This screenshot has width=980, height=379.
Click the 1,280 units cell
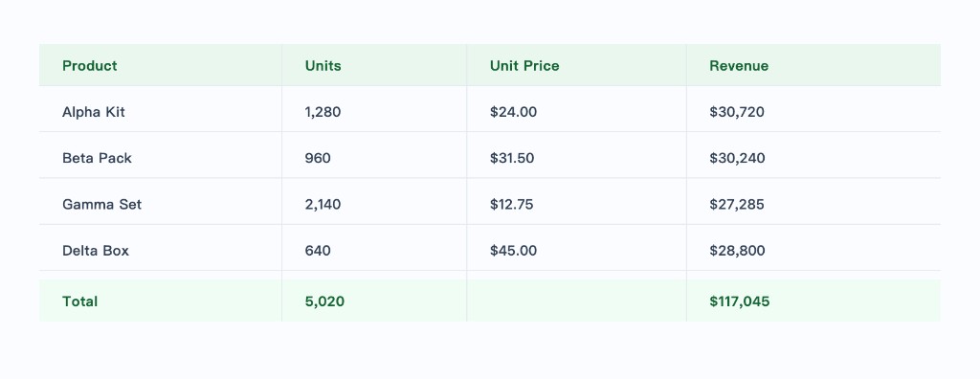(x=374, y=109)
